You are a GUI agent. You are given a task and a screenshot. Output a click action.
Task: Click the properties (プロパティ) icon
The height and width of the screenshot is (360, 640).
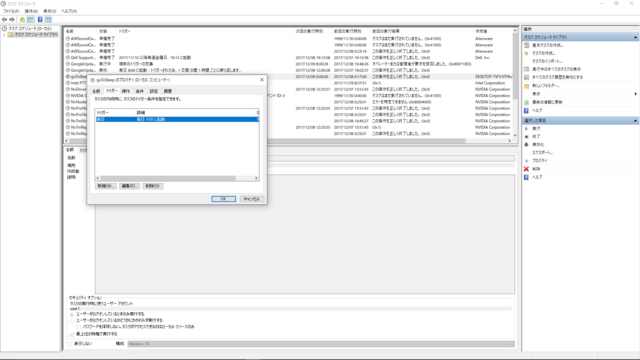click(x=527, y=161)
